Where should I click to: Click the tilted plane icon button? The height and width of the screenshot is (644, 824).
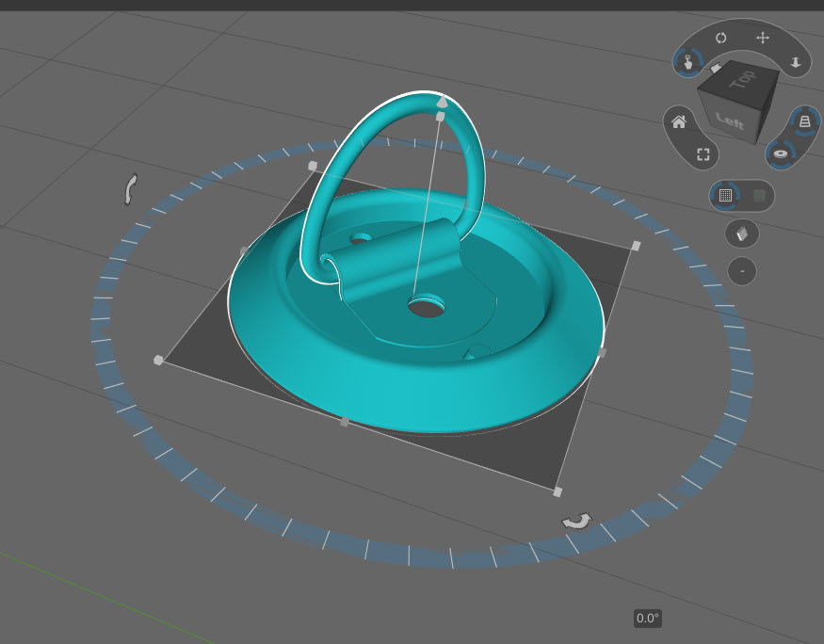tap(741, 233)
